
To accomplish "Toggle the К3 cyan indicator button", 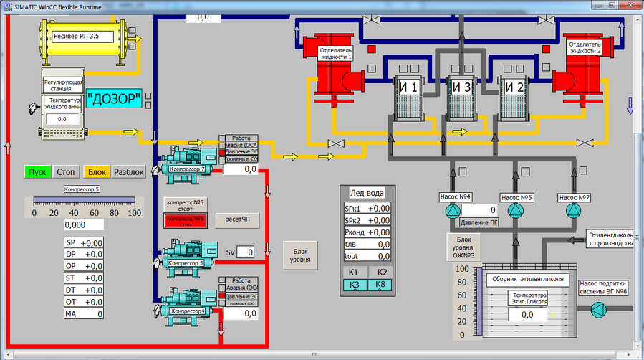I will coord(353,285).
